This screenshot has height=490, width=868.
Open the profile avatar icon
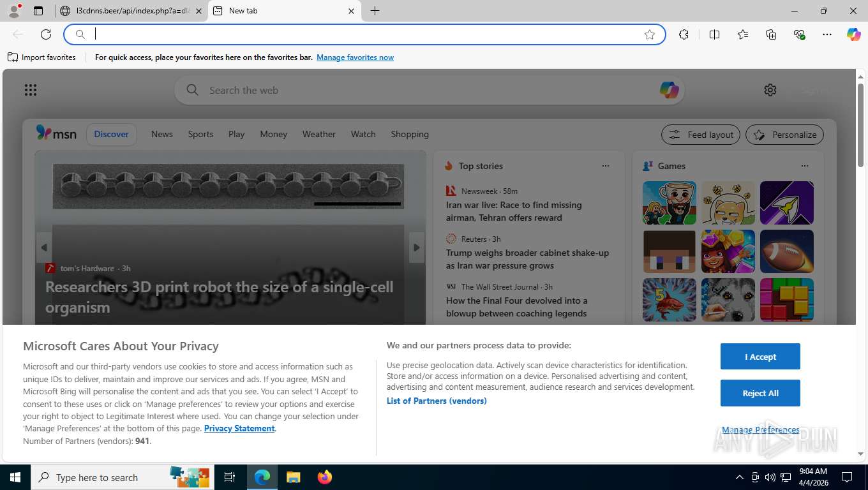14,10
